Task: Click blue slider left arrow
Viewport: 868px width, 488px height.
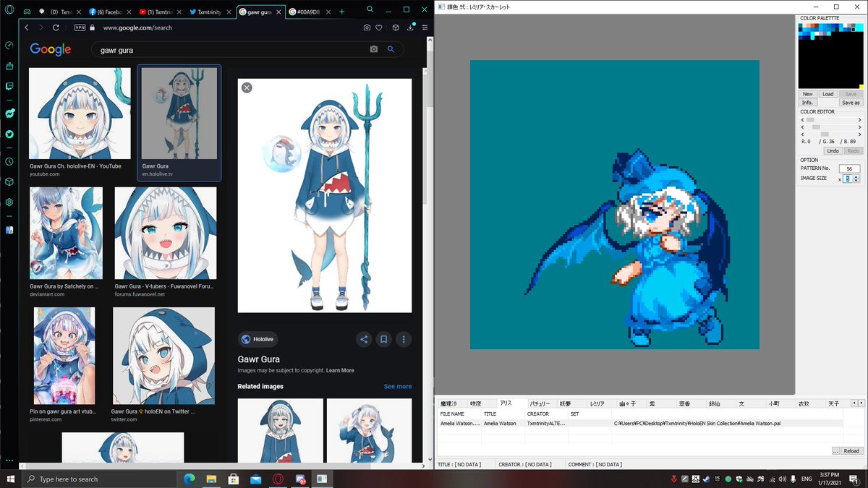Action: (803, 134)
